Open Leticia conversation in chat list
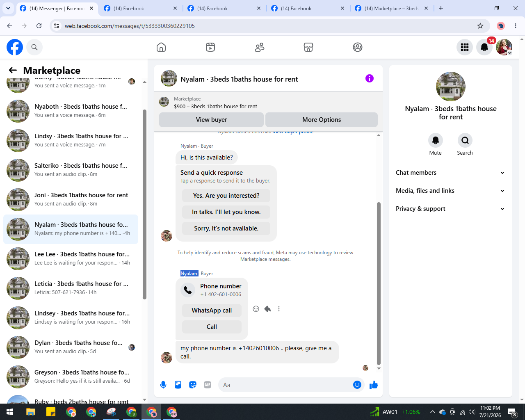 point(71,288)
